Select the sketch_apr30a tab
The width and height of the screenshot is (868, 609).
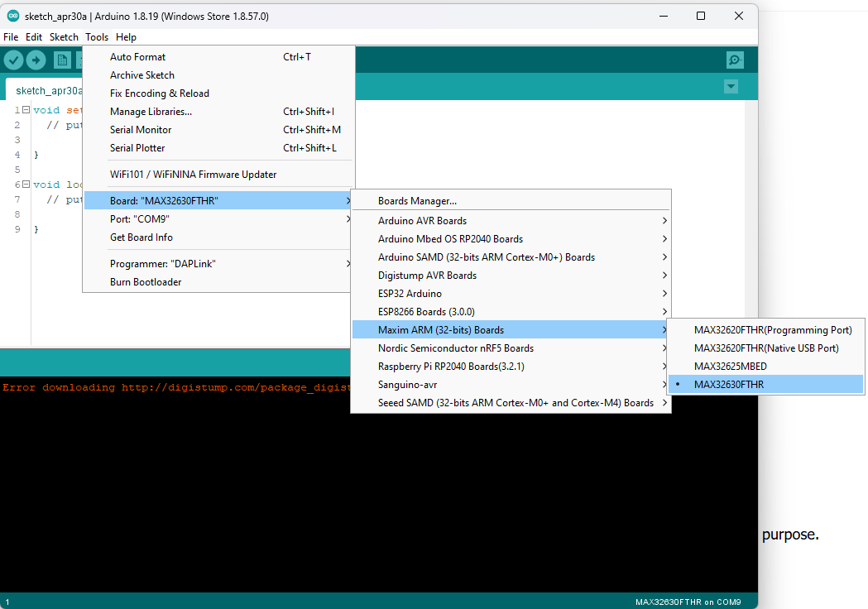coord(46,91)
